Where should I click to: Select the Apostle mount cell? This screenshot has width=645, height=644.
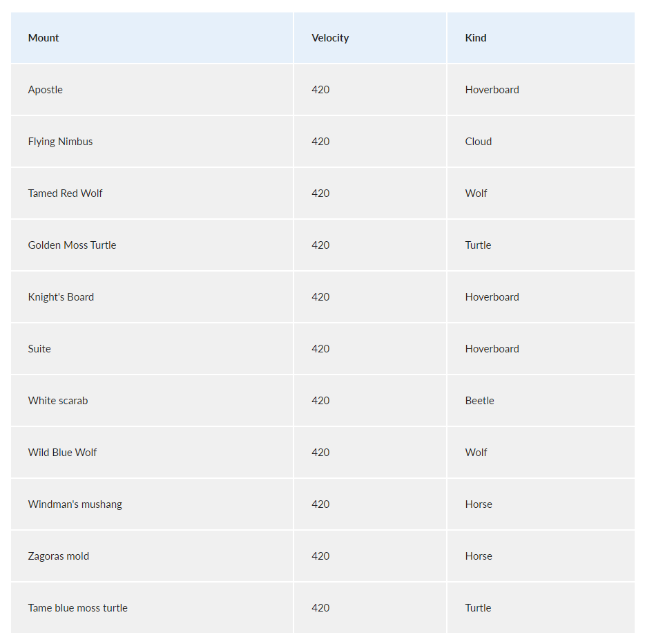point(152,90)
